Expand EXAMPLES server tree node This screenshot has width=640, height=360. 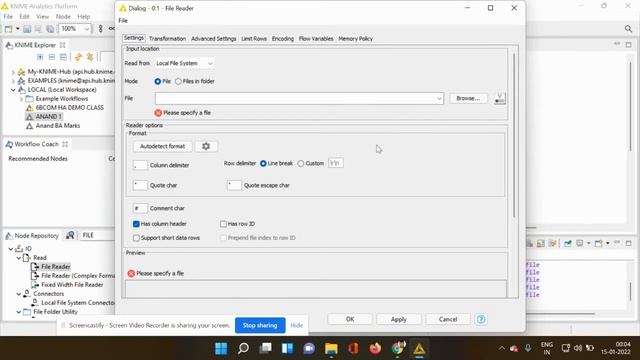[x=13, y=81]
